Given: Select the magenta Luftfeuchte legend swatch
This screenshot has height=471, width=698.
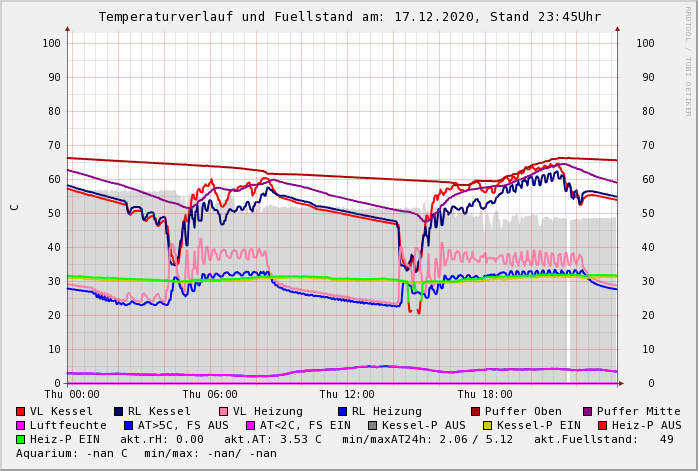Looking at the screenshot, I should click(21, 425).
